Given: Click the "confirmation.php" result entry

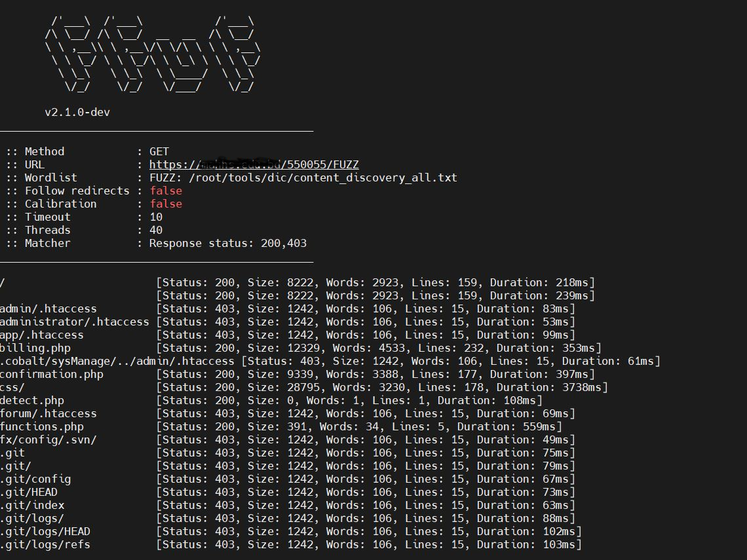Looking at the screenshot, I should (x=52, y=374).
